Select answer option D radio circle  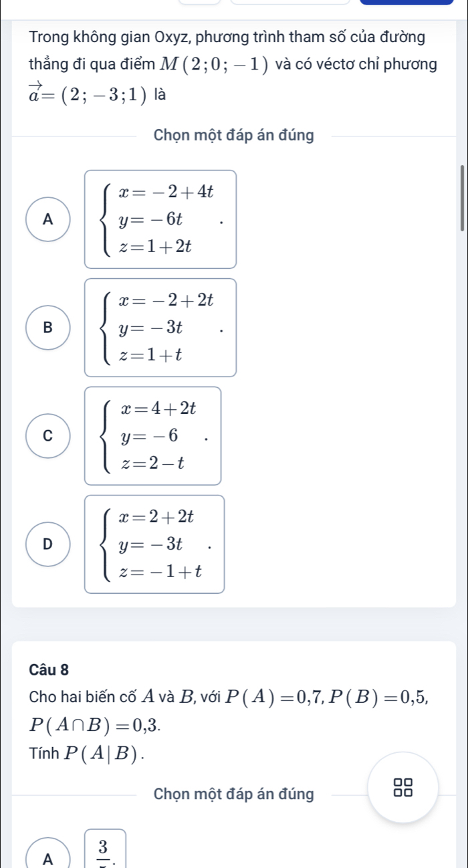(46, 543)
